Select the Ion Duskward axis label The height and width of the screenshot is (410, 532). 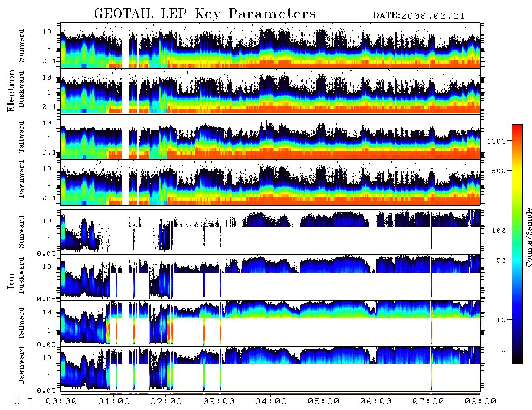tap(21, 275)
